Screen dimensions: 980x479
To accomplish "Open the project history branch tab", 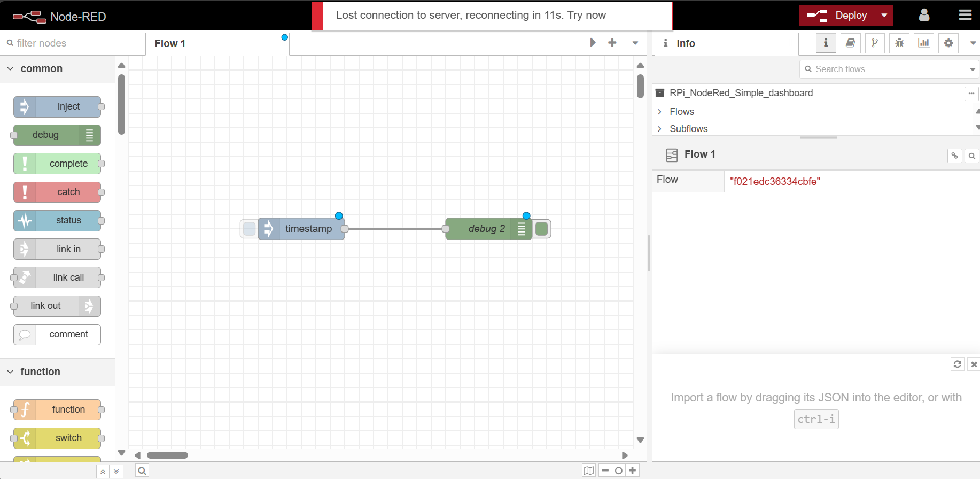I will (x=875, y=43).
